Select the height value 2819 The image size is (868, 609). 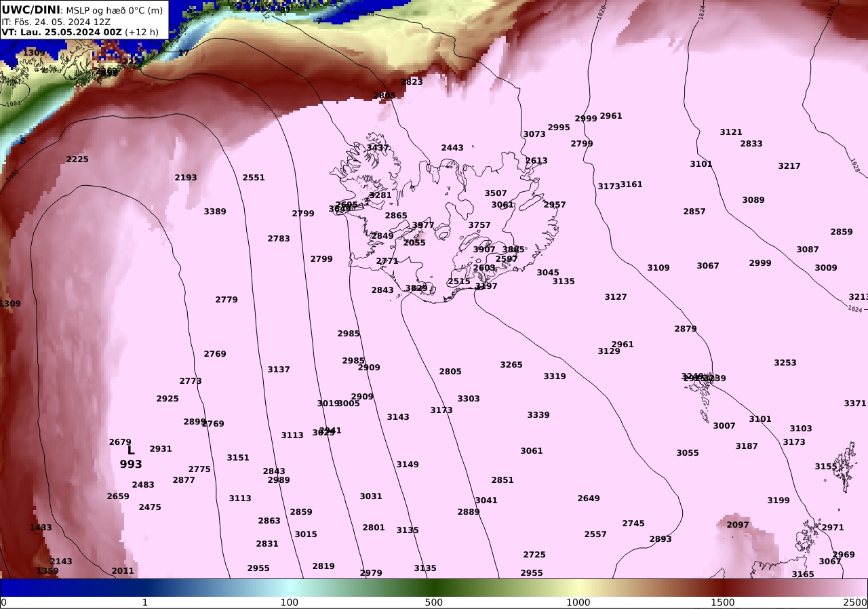[x=323, y=566]
